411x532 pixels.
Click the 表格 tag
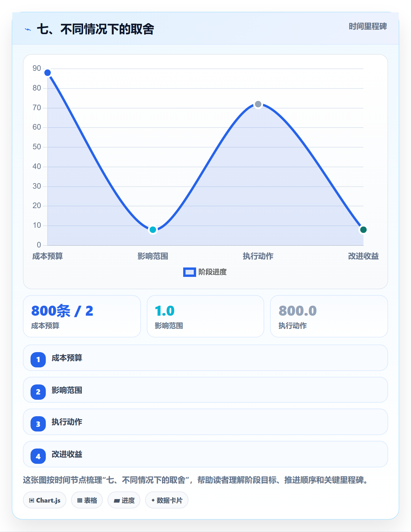click(x=87, y=500)
